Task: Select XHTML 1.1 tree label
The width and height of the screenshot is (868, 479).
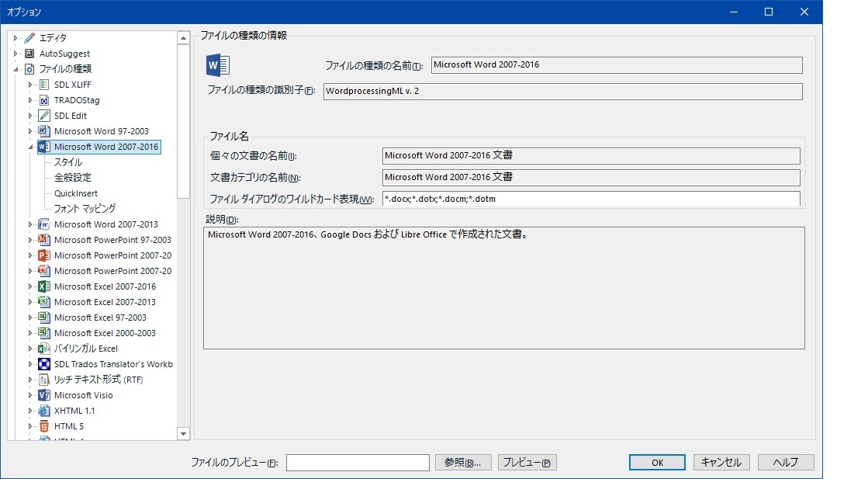Action: (74, 411)
